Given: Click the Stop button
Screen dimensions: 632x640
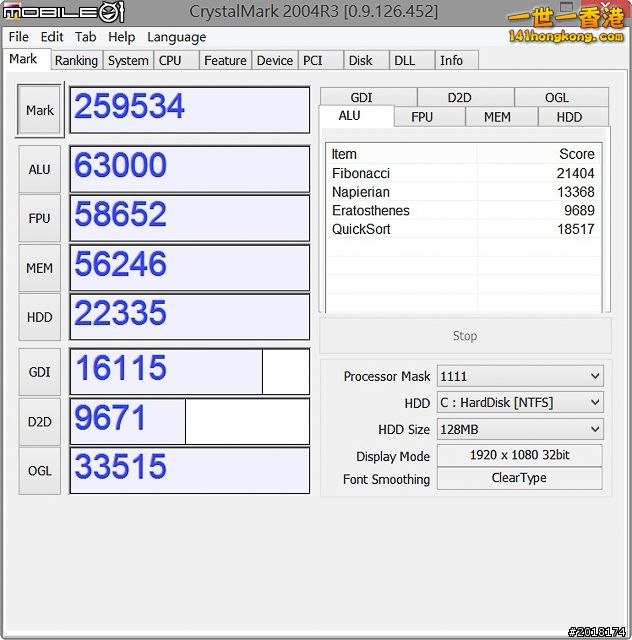Looking at the screenshot, I should (465, 336).
